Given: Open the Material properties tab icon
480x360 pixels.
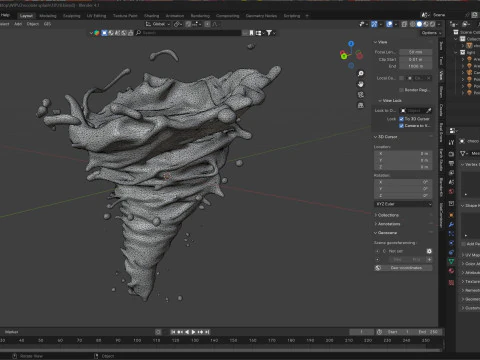Looking at the screenshot, I should click(451, 271).
